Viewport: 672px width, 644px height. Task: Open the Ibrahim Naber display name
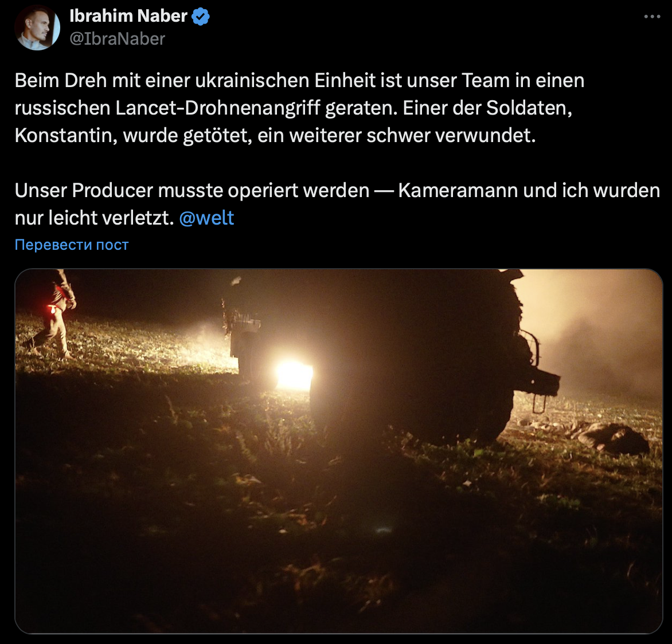pyautogui.click(x=128, y=16)
